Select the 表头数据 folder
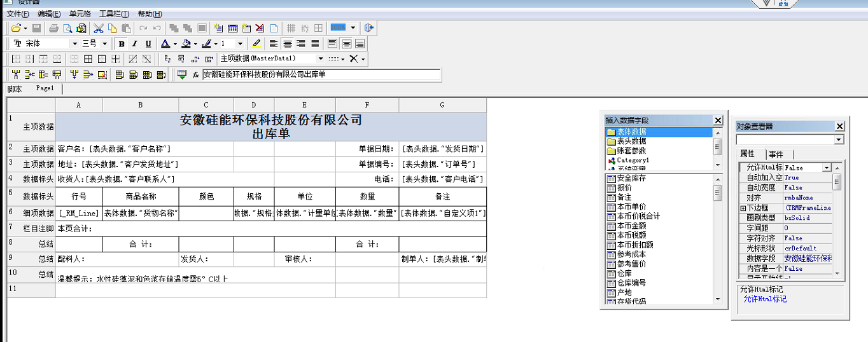868x342 pixels. (x=631, y=141)
